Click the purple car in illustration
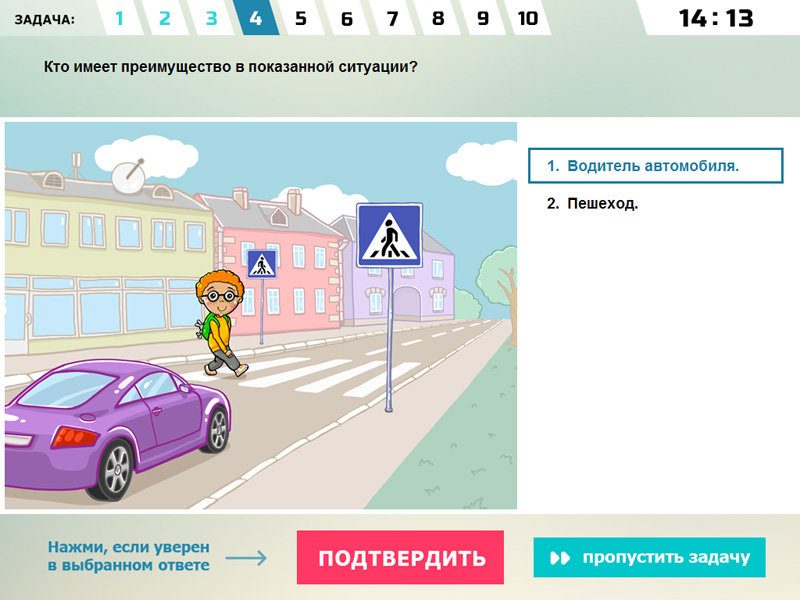800x600 pixels. click(x=118, y=429)
